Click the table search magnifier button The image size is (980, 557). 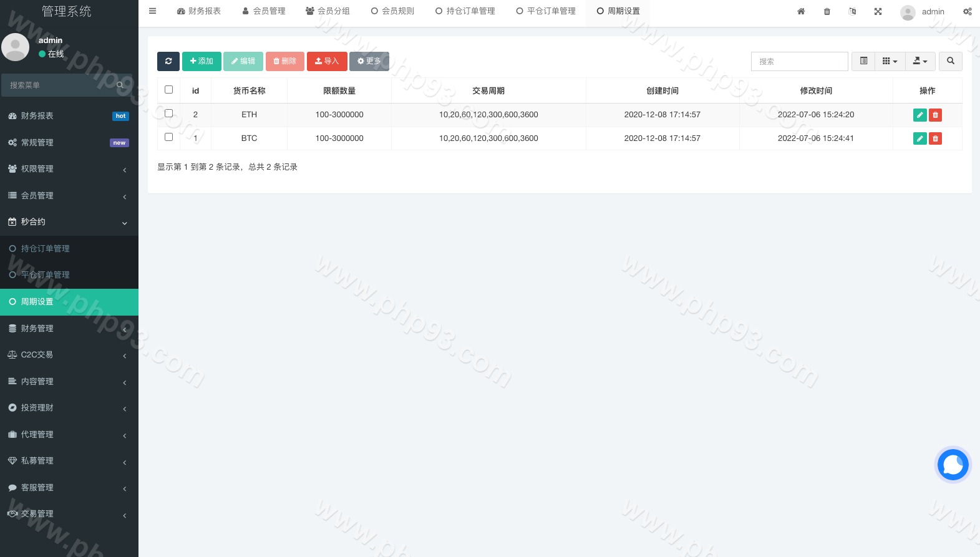point(950,61)
